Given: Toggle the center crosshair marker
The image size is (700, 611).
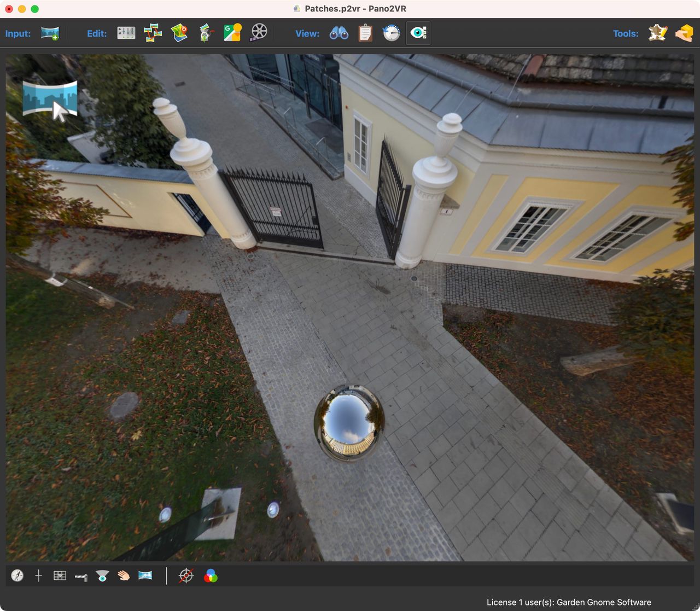Looking at the screenshot, I should click(x=38, y=575).
